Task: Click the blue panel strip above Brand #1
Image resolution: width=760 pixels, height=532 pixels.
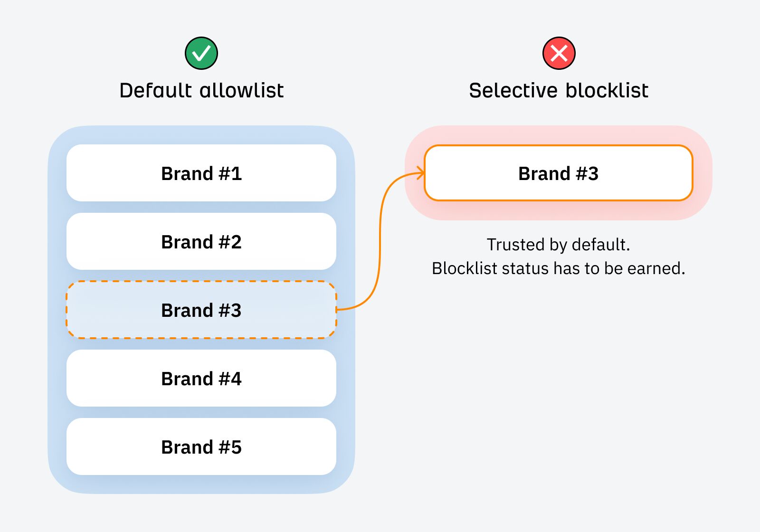Action: pos(201,135)
